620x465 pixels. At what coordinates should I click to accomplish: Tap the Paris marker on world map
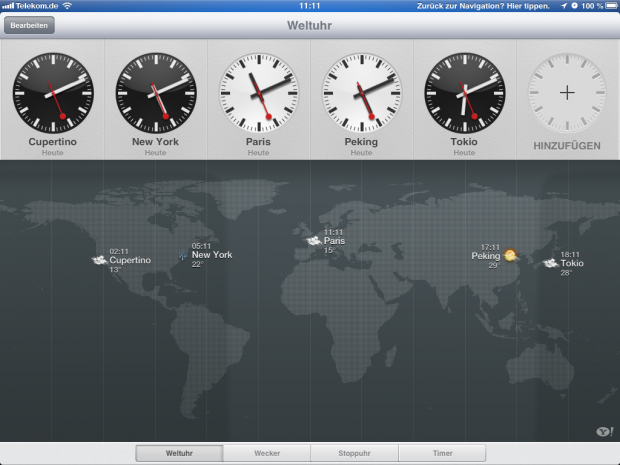314,240
